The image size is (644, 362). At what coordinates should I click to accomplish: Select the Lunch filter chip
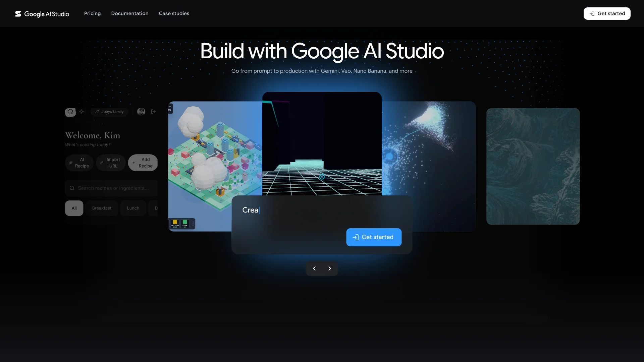coord(133,208)
